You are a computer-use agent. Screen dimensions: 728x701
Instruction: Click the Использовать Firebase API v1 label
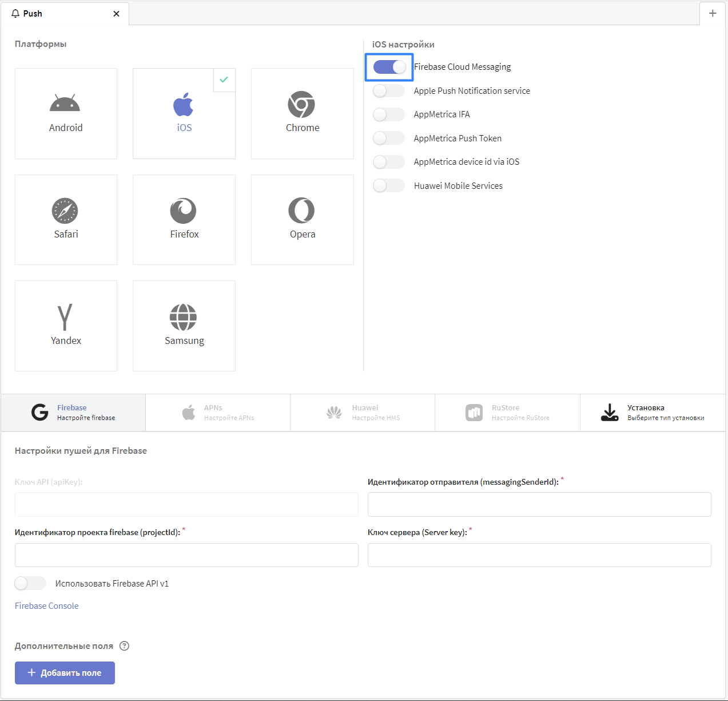[x=112, y=584]
